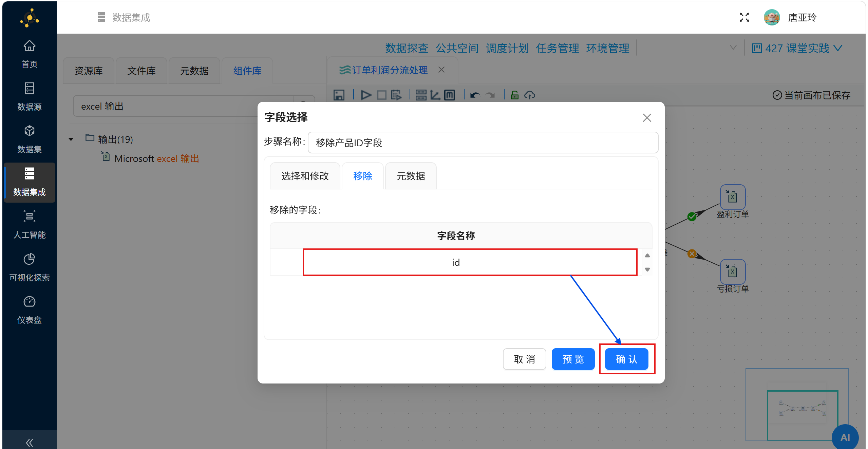The height and width of the screenshot is (449, 868).
Task: Open the 人工智能 sidebar icon
Action: coord(29,216)
